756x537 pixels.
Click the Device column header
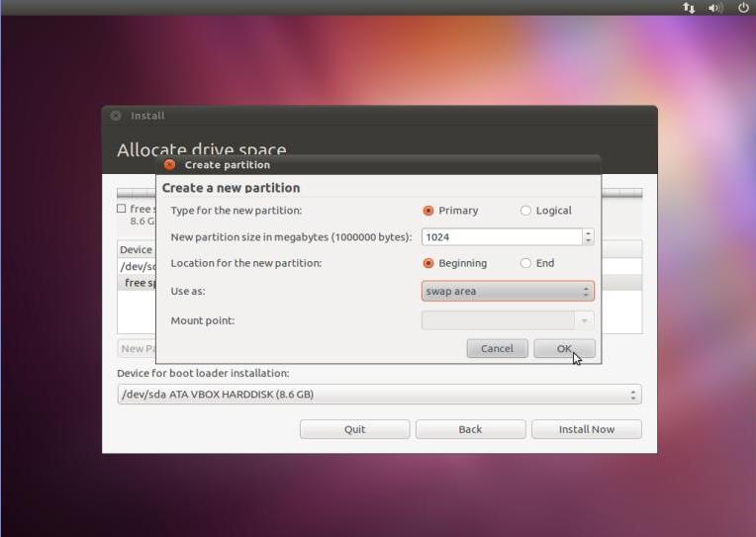(x=136, y=249)
